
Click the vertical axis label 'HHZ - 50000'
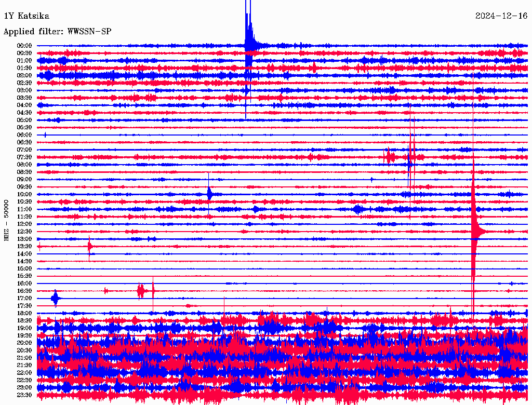click(6, 221)
